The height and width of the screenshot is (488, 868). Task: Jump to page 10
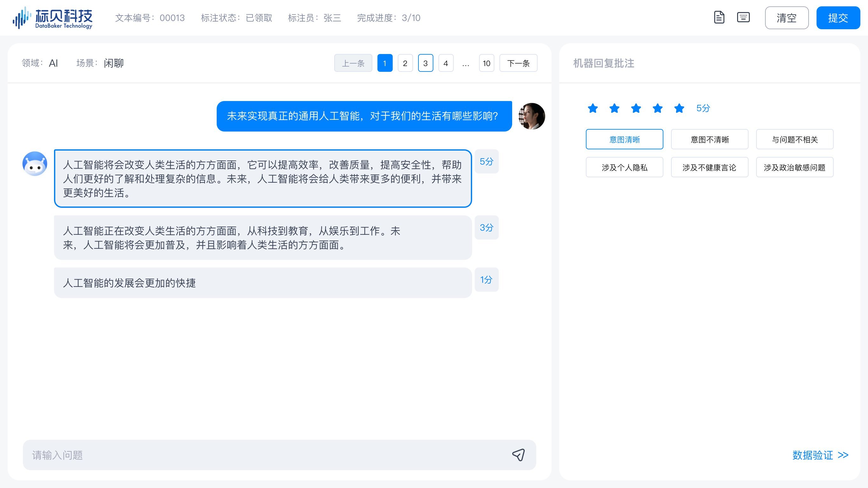click(x=486, y=63)
